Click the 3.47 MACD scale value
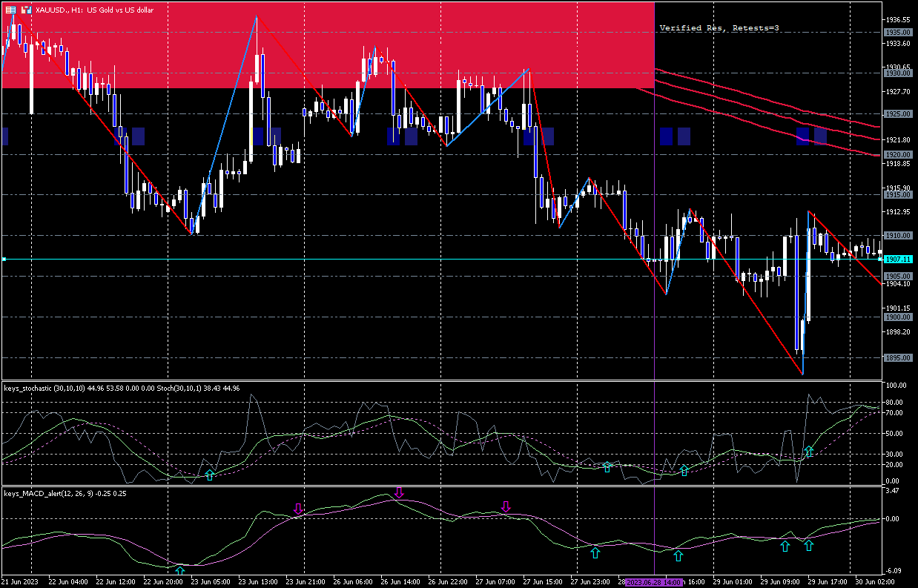The width and height of the screenshot is (918, 588). point(894,491)
